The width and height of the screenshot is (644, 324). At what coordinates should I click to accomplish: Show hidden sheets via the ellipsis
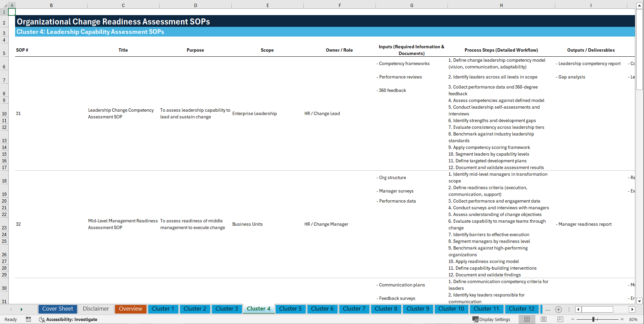click(548, 310)
